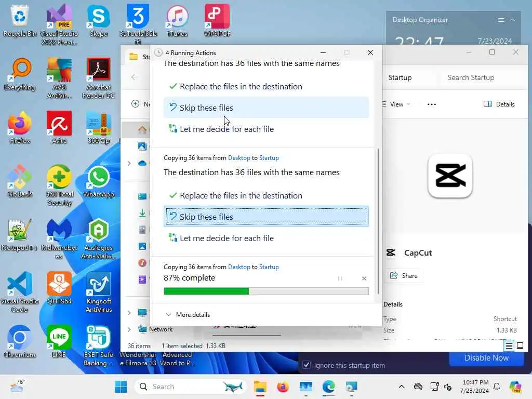Click the CapCut preview thumbnail
Image resolution: width=532 pixels, height=399 pixels.
pyautogui.click(x=450, y=176)
